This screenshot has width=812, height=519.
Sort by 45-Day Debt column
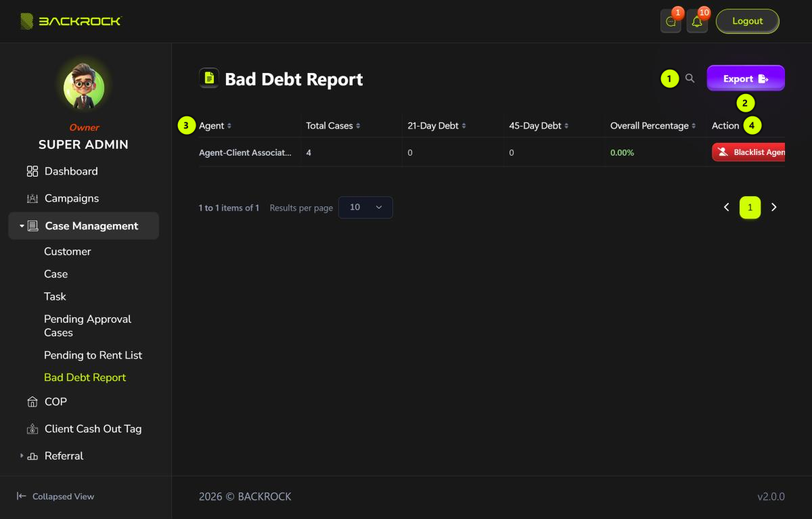[539, 126]
